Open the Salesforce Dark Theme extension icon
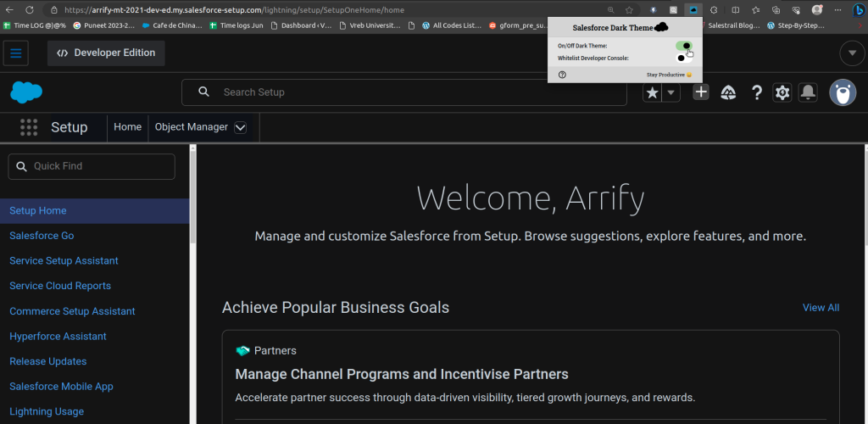Image resolution: width=868 pixels, height=424 pixels. pyautogui.click(x=693, y=10)
